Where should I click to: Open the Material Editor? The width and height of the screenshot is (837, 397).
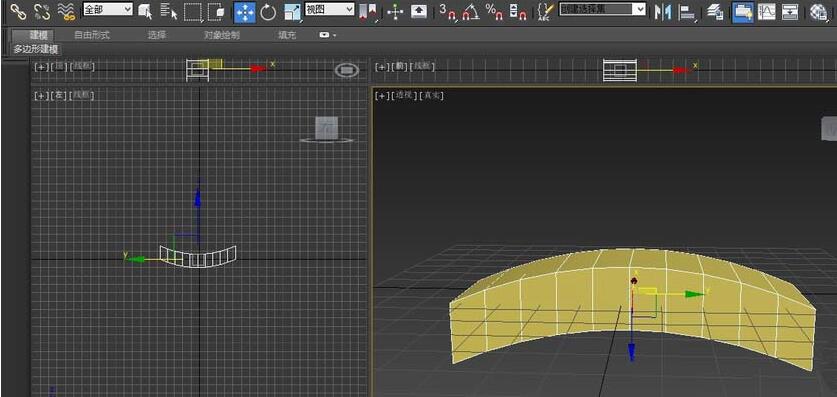coord(818,12)
